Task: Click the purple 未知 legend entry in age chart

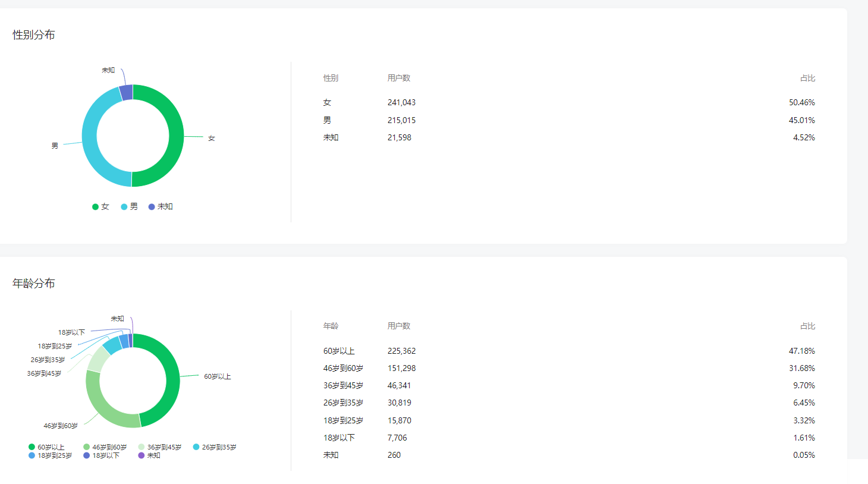Action: click(149, 455)
